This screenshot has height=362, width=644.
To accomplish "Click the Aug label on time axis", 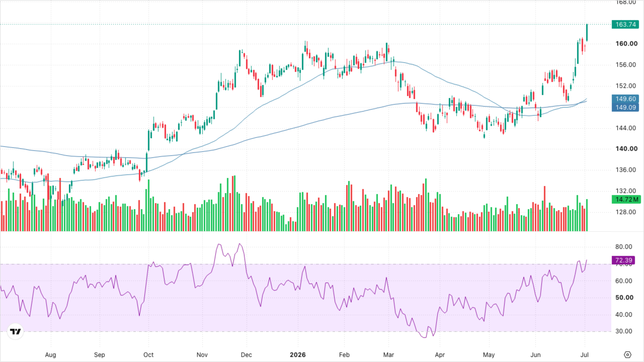I will pos(51,355).
